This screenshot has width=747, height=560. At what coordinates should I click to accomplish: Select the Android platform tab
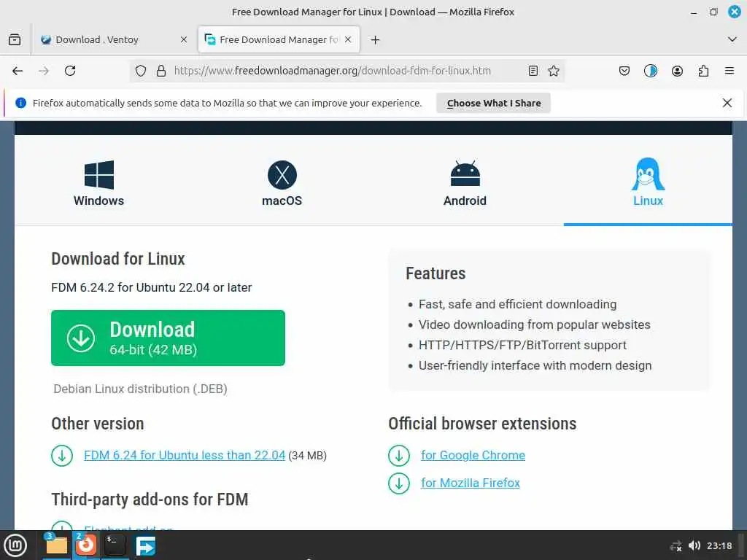pyautogui.click(x=465, y=183)
